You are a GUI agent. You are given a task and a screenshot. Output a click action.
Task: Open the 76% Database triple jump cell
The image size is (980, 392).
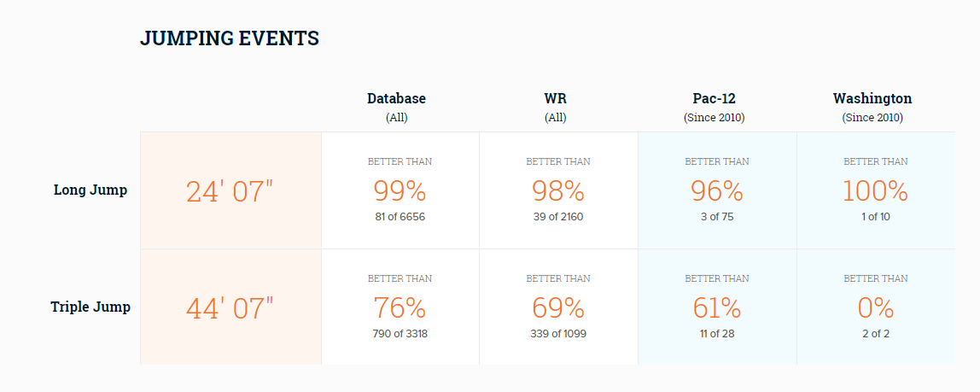click(x=400, y=307)
